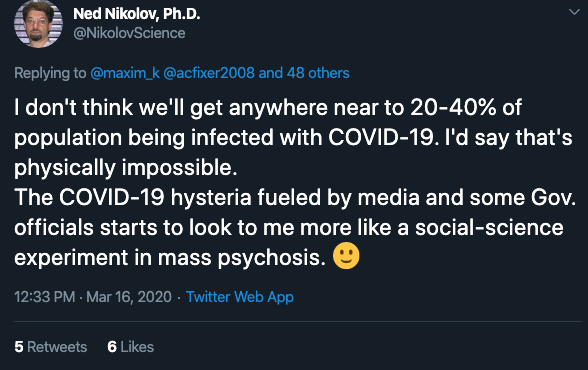Open the Ned Nikolov, Ph.D. display name

tap(136, 14)
